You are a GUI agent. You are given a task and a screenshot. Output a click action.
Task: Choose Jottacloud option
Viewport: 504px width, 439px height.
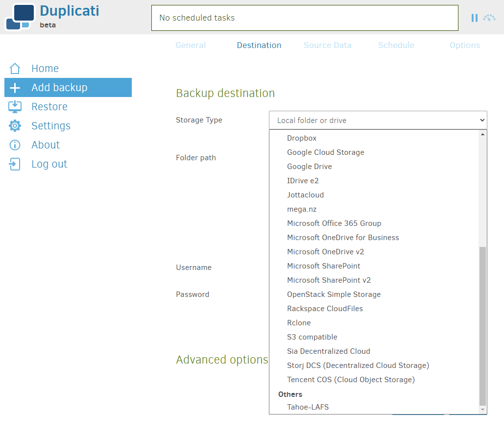click(374, 195)
